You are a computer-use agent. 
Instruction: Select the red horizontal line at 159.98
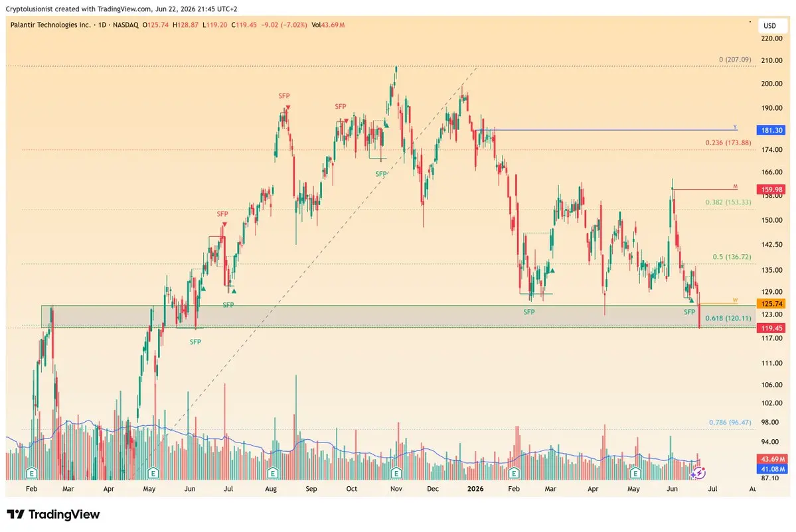point(704,189)
